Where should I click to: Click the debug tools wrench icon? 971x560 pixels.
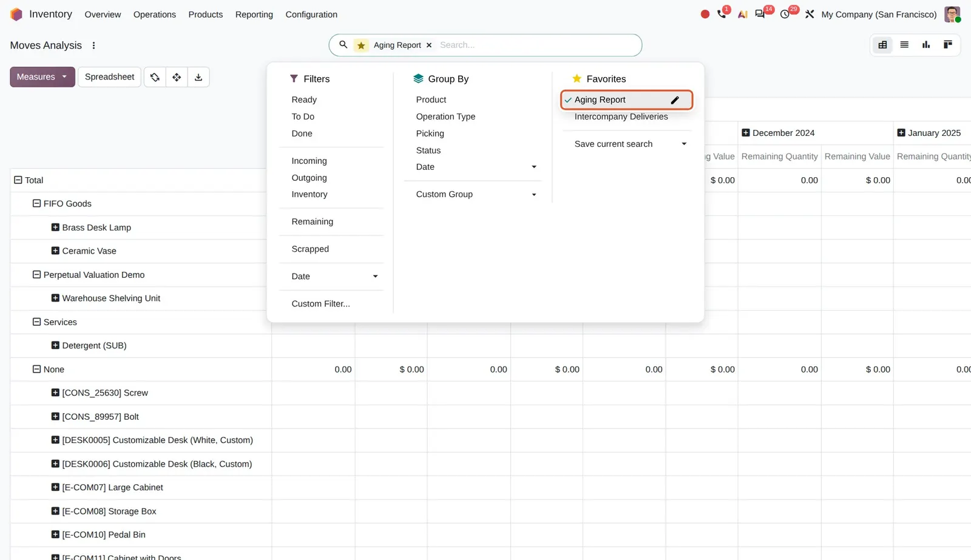click(810, 14)
